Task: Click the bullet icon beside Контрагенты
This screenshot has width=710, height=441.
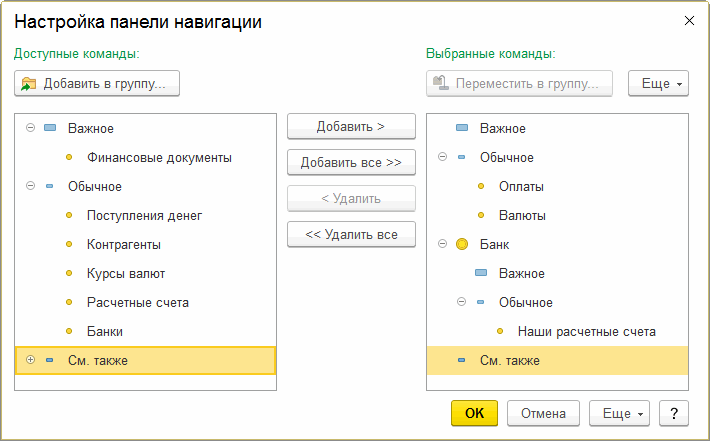Action: click(68, 244)
